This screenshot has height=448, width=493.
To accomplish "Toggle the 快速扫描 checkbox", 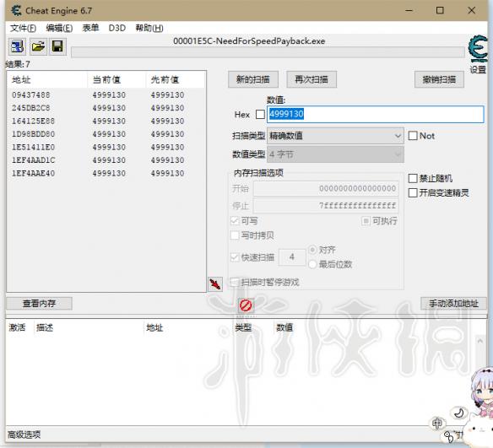I will point(235,257).
